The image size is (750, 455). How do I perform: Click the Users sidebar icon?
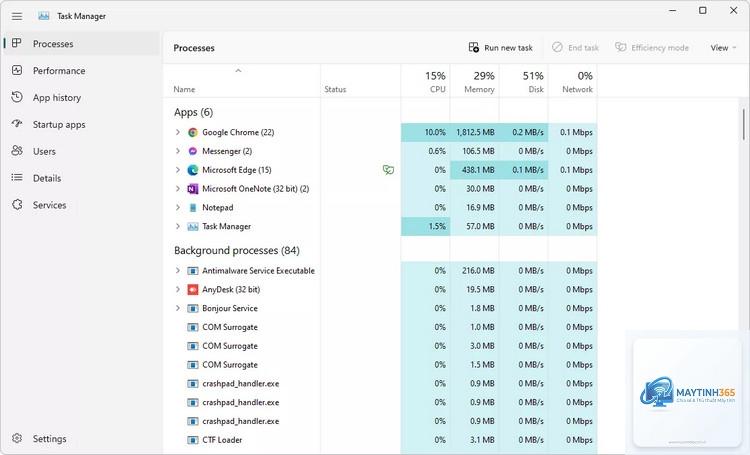pyautogui.click(x=17, y=151)
